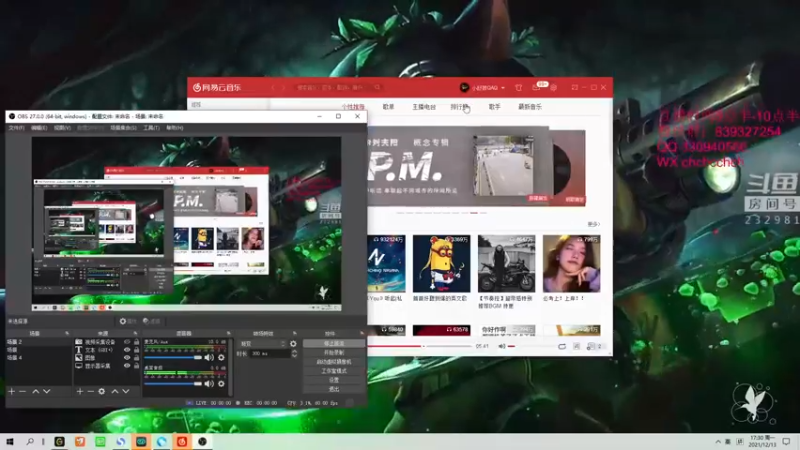
Task: Remove the selected source in OBS
Action: click(90, 391)
